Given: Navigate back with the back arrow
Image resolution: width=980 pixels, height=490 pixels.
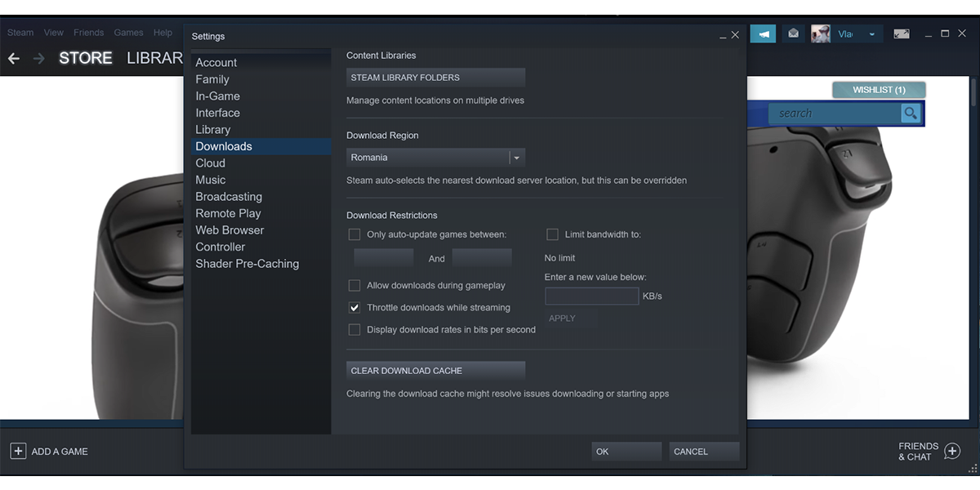Looking at the screenshot, I should tap(13, 57).
